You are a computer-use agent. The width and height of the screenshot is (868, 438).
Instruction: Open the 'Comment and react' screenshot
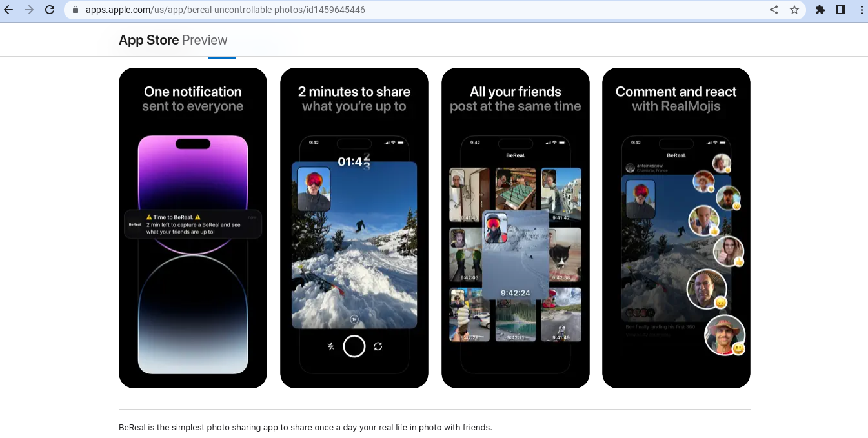(x=676, y=228)
